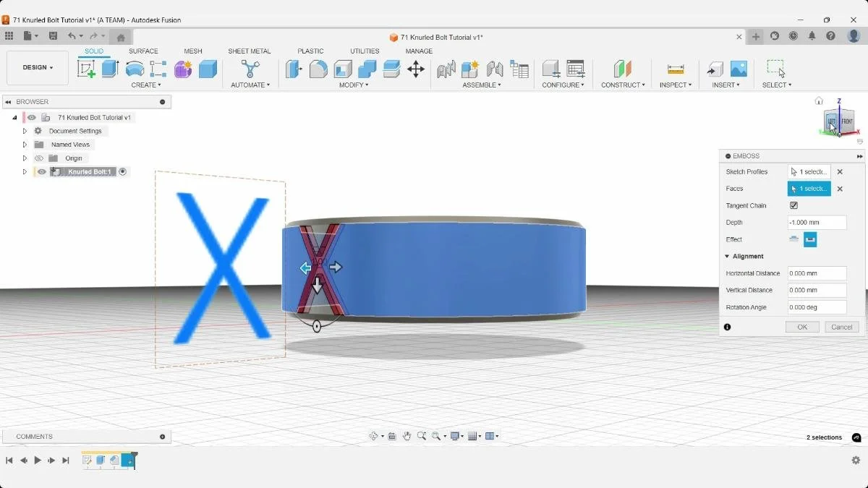
Task: Collapse the Alignment section
Action: (x=727, y=256)
